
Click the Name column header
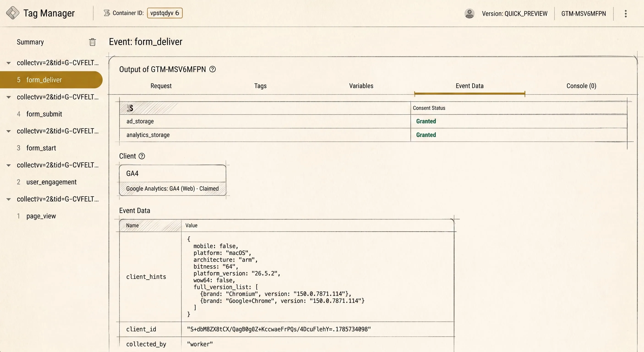click(133, 225)
